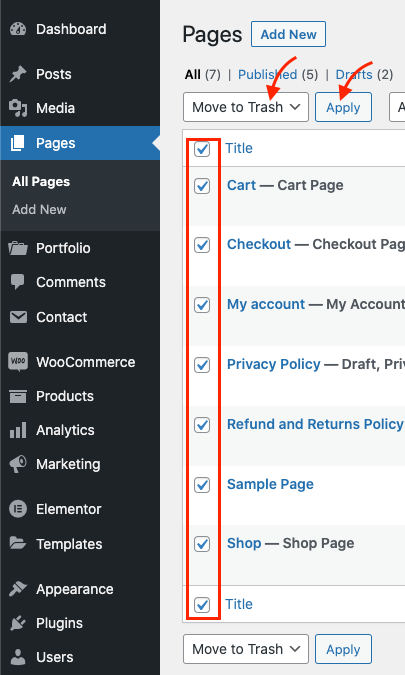Click the top Apply button
Image resolution: width=405 pixels, height=675 pixels.
coord(343,107)
